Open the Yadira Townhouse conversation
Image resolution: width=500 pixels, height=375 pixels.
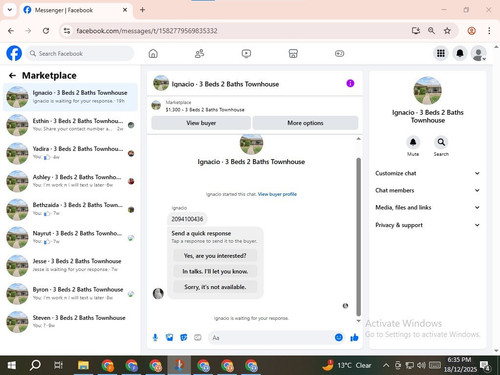click(70, 153)
